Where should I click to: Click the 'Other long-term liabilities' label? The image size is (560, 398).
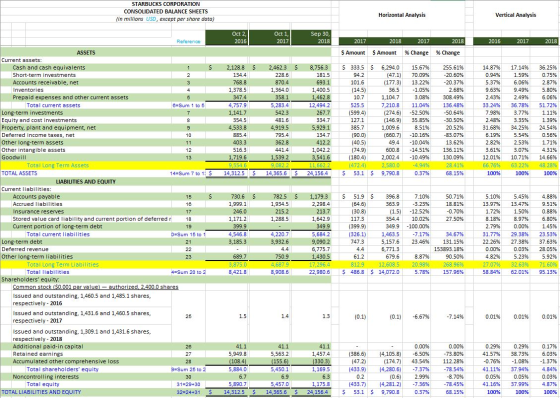[37, 257]
